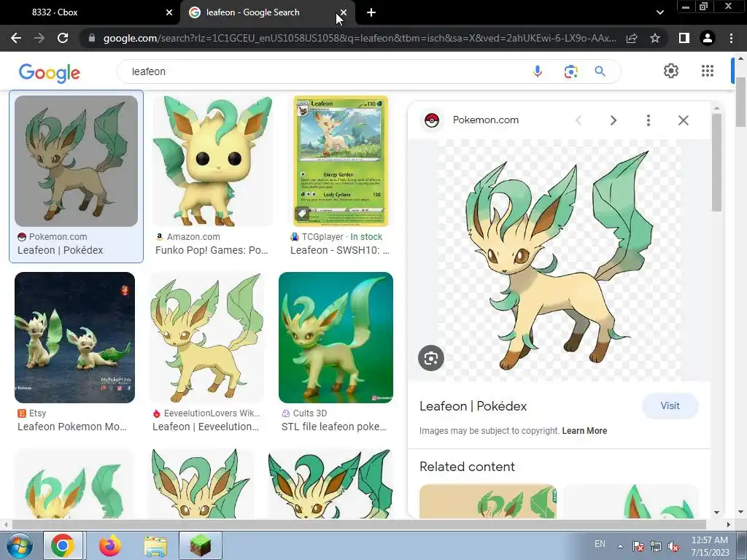This screenshot has height=560, width=747.
Task: Switch to the 8332 · Cbox tab
Action: (x=90, y=12)
